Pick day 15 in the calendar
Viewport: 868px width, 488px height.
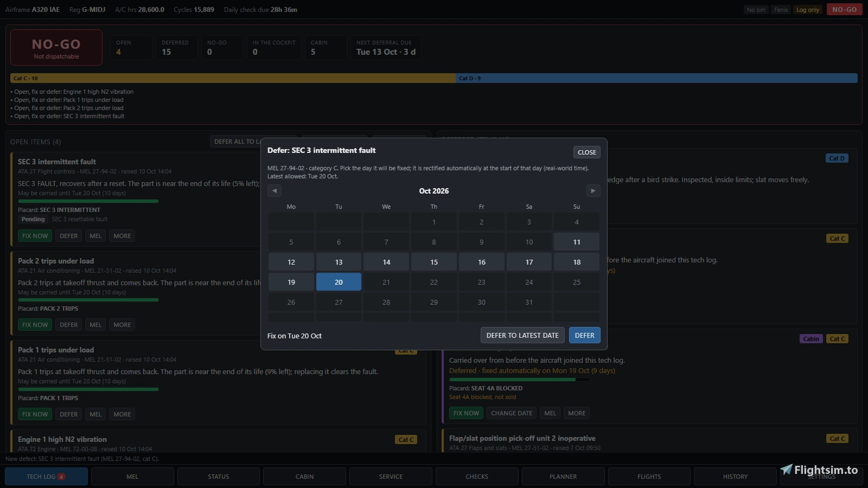tap(434, 262)
